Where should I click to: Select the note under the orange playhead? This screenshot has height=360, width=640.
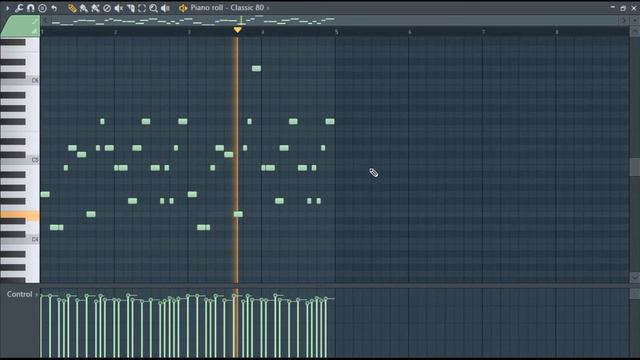point(238,214)
